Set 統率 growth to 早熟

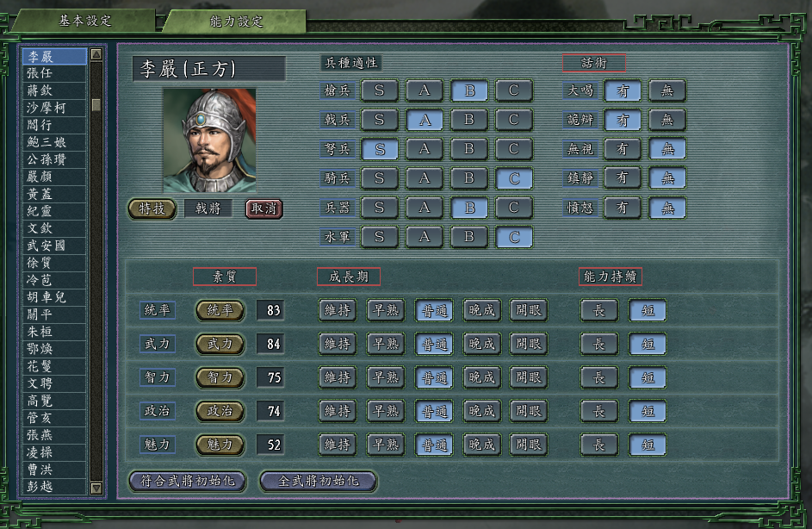coord(386,310)
